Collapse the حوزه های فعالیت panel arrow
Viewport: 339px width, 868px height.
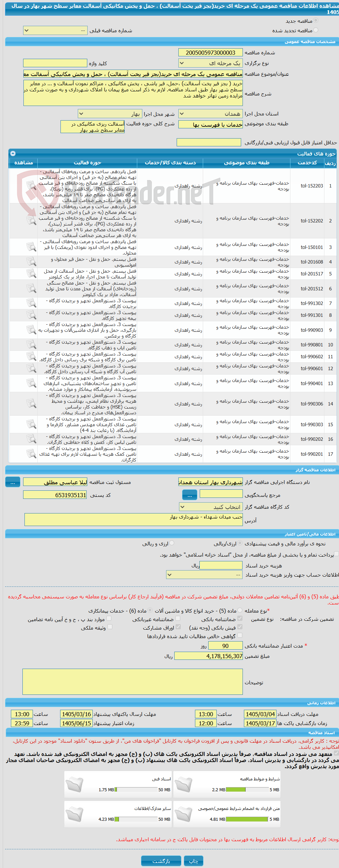tap(13, 153)
